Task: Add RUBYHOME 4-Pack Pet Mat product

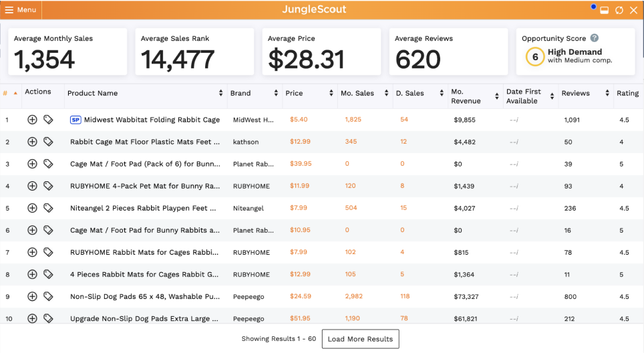Action: 32,186
